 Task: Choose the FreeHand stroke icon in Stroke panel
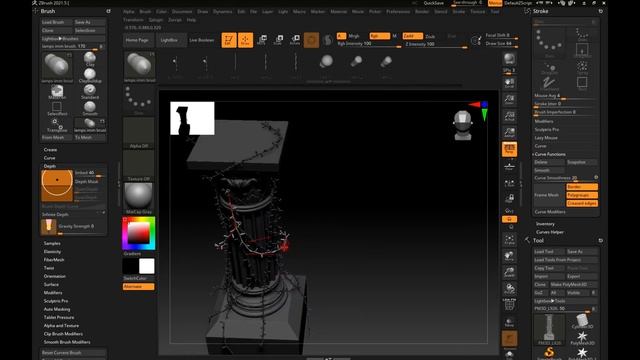coord(549,83)
